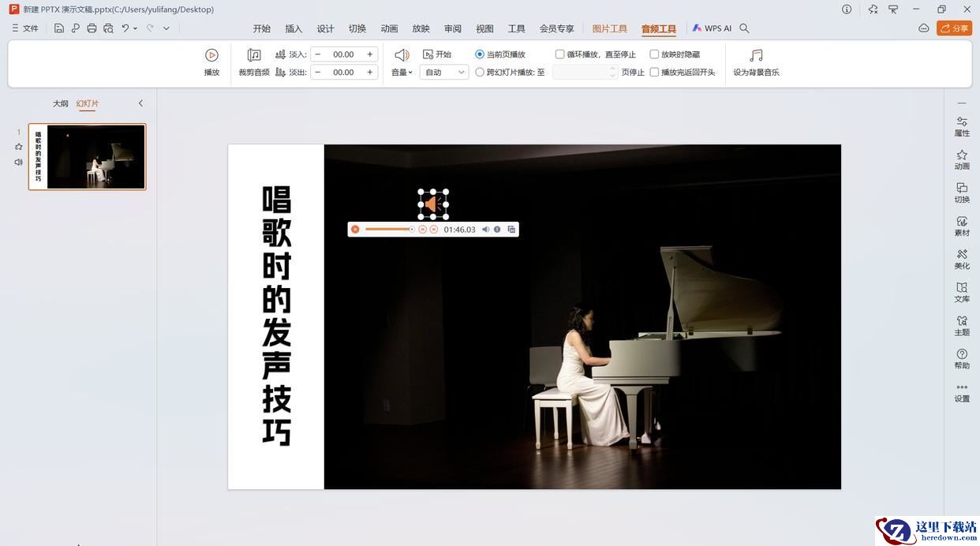Select slide 1 thumbnail
The height and width of the screenshot is (546, 980).
point(88,156)
